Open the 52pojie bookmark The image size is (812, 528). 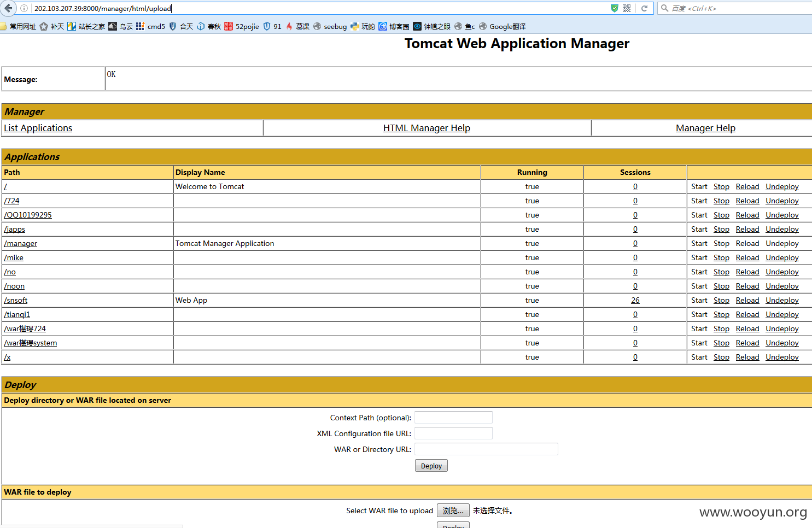click(x=242, y=26)
